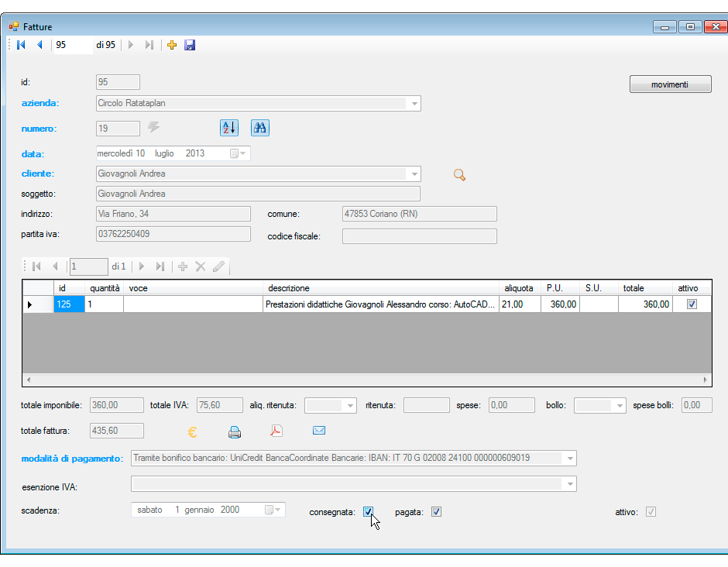The height and width of the screenshot is (567, 728).
Task: Open the data date picker dropdown
Action: pyautogui.click(x=243, y=153)
